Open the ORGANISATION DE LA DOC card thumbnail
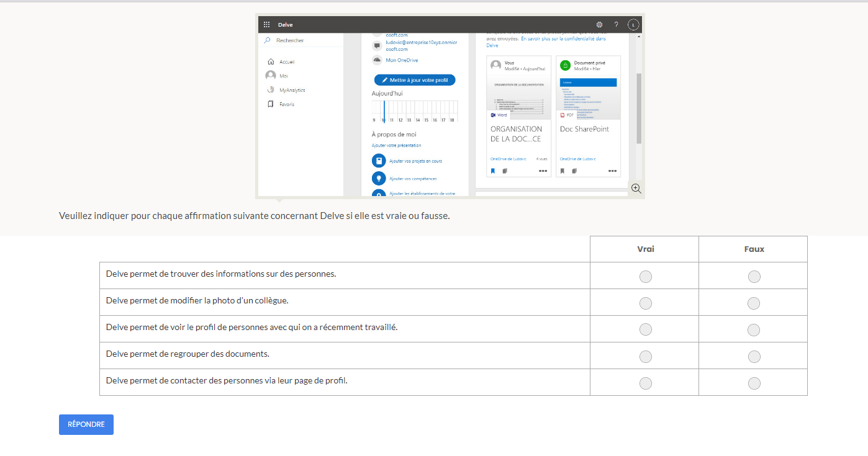Image resolution: width=868 pixels, height=456 pixels. click(518, 97)
